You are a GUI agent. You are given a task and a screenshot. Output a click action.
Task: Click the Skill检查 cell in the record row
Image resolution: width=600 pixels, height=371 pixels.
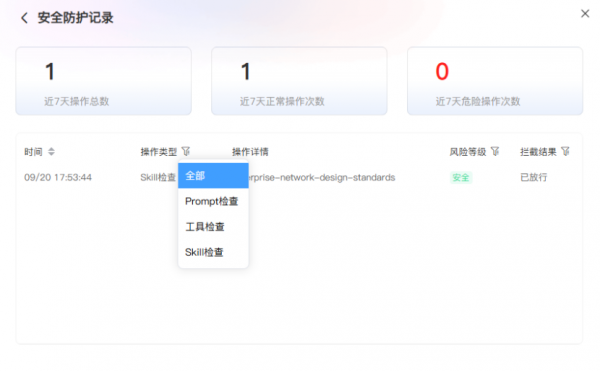158,177
